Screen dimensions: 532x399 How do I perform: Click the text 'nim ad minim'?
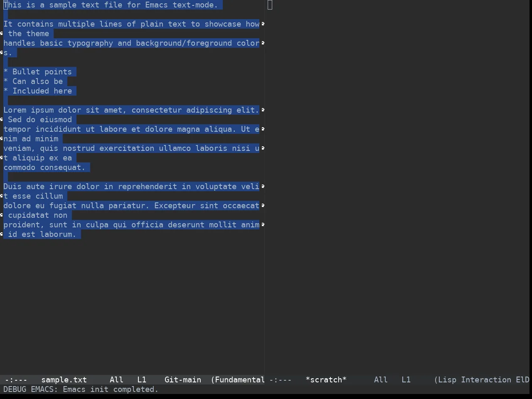(31, 139)
